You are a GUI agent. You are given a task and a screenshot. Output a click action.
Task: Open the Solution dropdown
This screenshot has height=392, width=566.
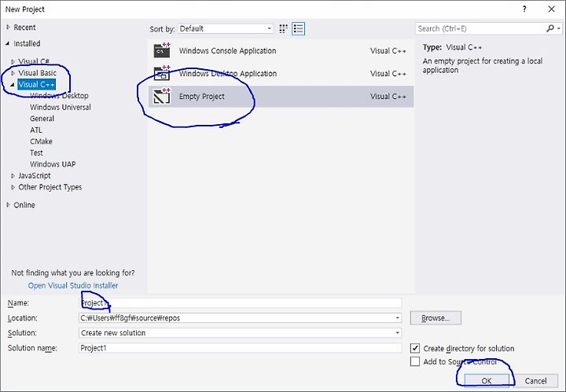pos(240,333)
